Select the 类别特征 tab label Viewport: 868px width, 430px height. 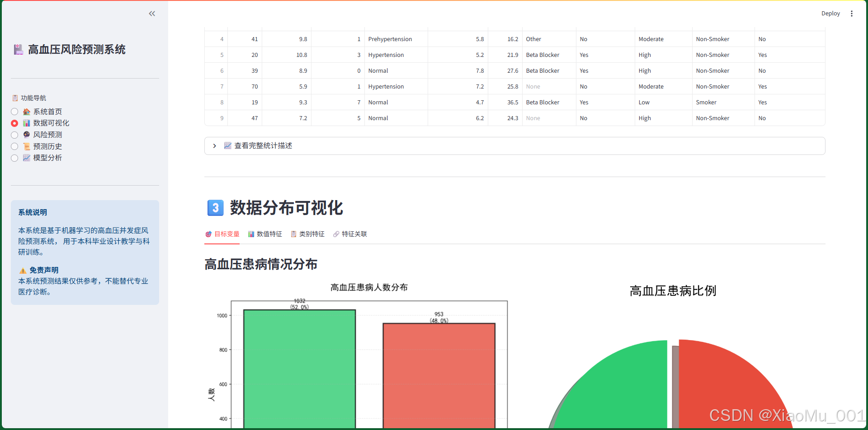click(308, 234)
